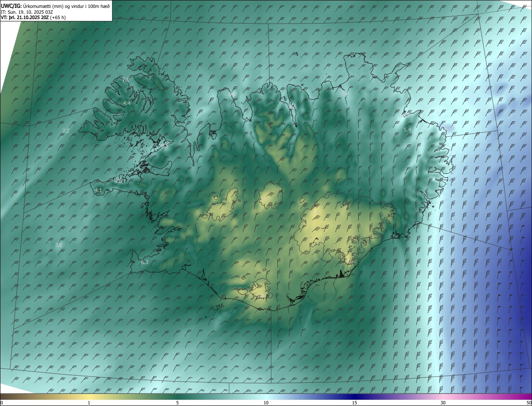Click the 7.2 value label west of Westfjords
Viewport: 532px width, 406px height.
pos(65,131)
